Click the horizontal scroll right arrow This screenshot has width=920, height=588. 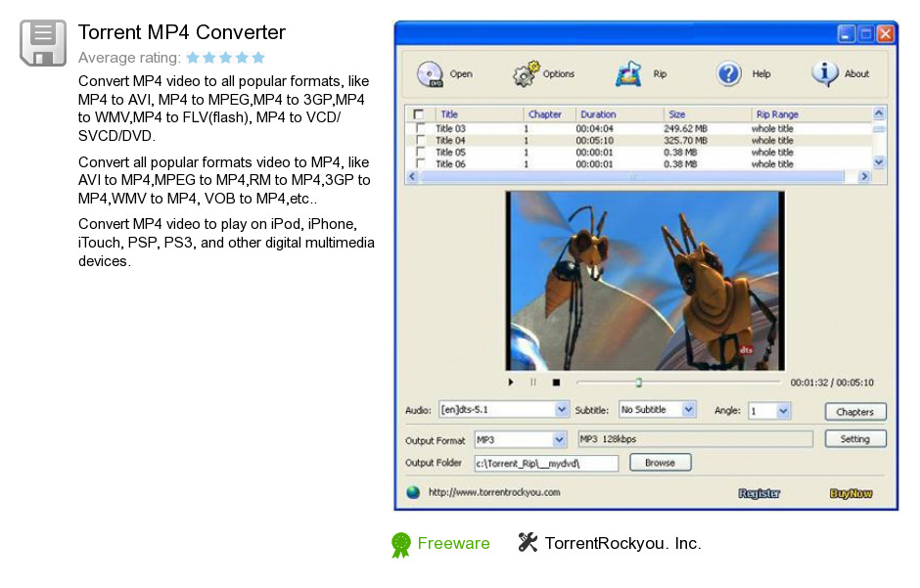pyautogui.click(x=863, y=176)
